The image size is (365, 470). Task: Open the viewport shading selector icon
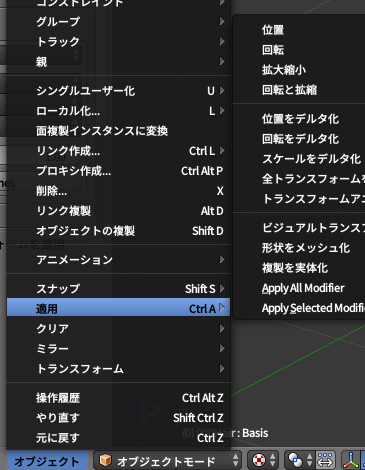(262, 460)
